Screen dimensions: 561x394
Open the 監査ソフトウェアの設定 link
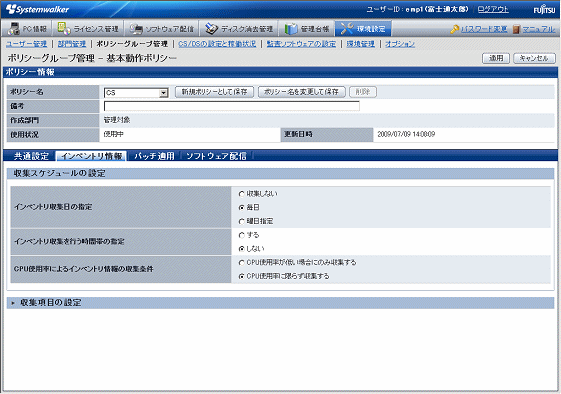coord(301,44)
